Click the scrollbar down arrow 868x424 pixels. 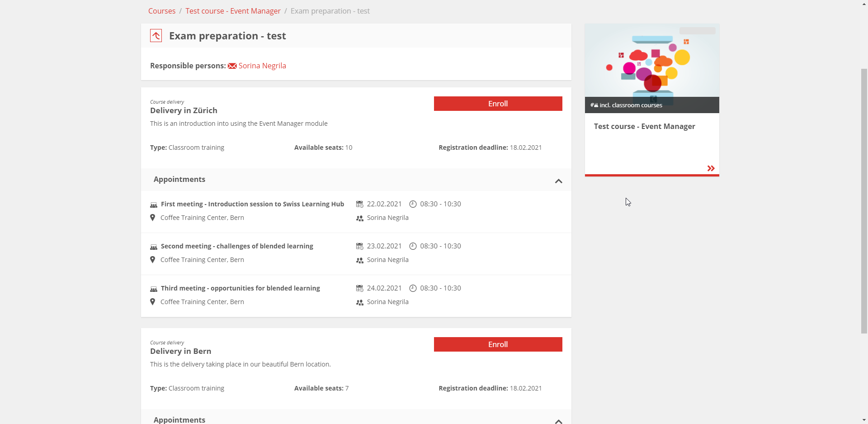point(864,420)
